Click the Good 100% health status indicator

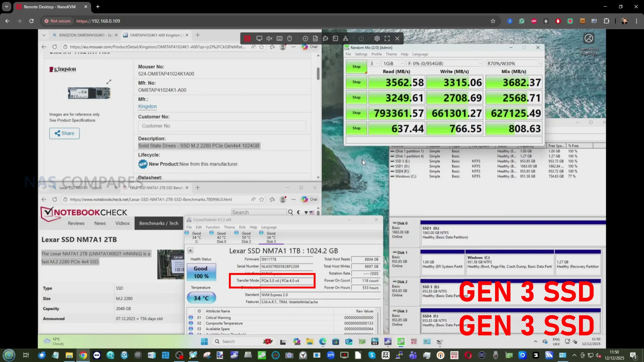pyautogui.click(x=201, y=272)
